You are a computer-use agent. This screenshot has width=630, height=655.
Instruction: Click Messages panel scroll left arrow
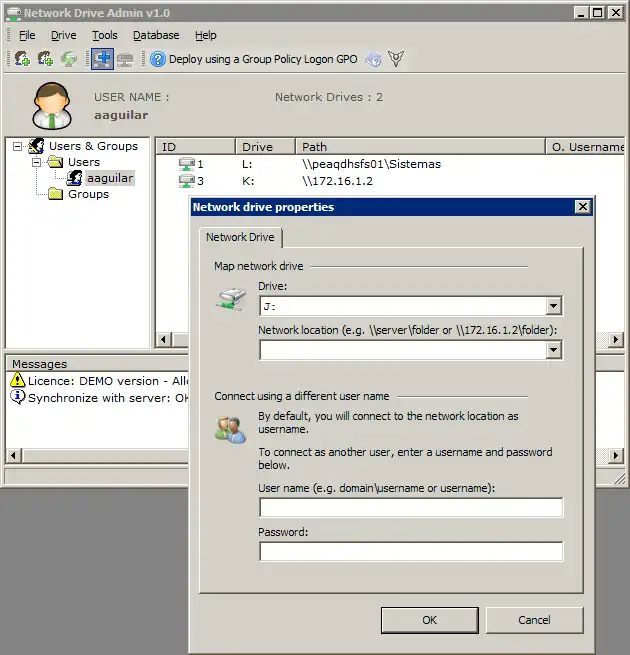tap(13, 455)
